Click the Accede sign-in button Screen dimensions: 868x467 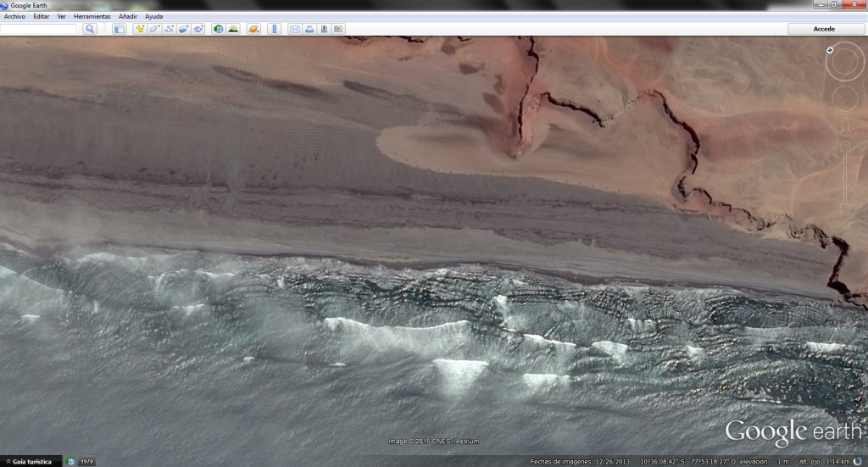click(x=824, y=29)
